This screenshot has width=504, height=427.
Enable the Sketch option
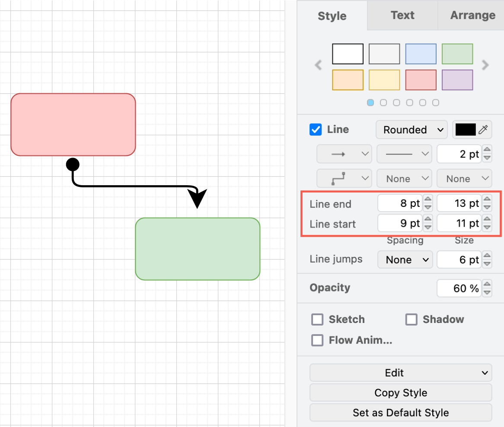point(317,319)
